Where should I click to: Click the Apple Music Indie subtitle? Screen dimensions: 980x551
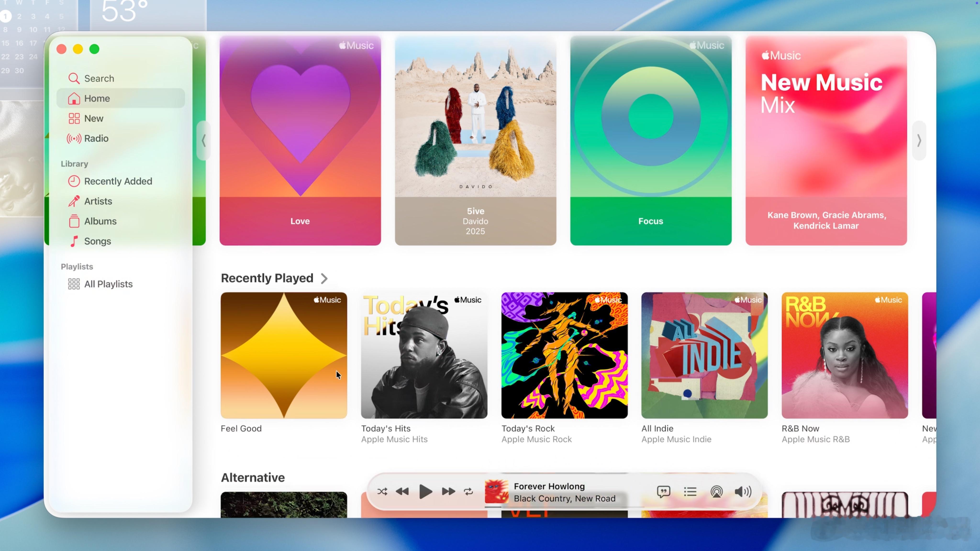tap(676, 439)
